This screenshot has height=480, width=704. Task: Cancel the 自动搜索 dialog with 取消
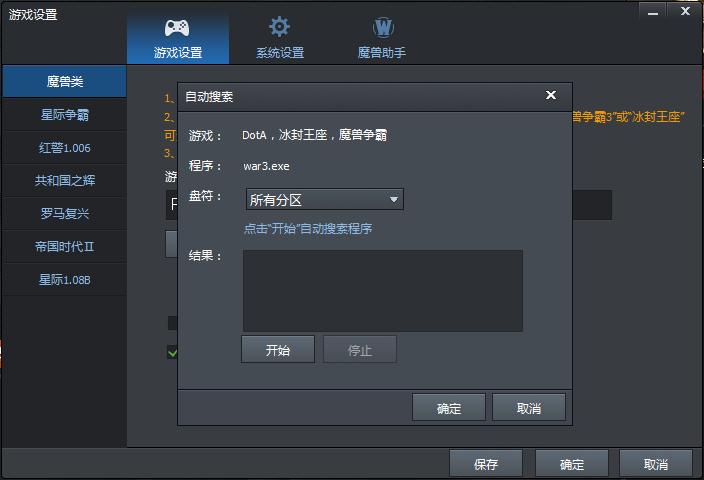pos(528,408)
